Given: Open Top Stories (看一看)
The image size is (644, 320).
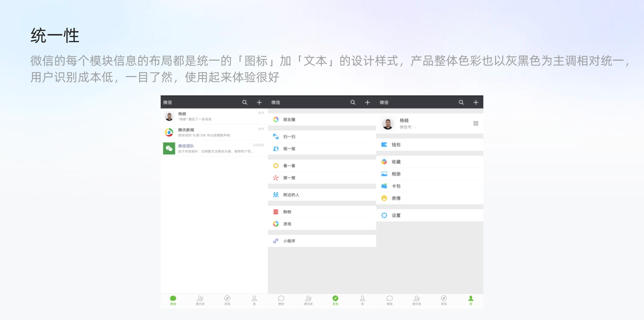Looking at the screenshot, I should click(289, 166).
